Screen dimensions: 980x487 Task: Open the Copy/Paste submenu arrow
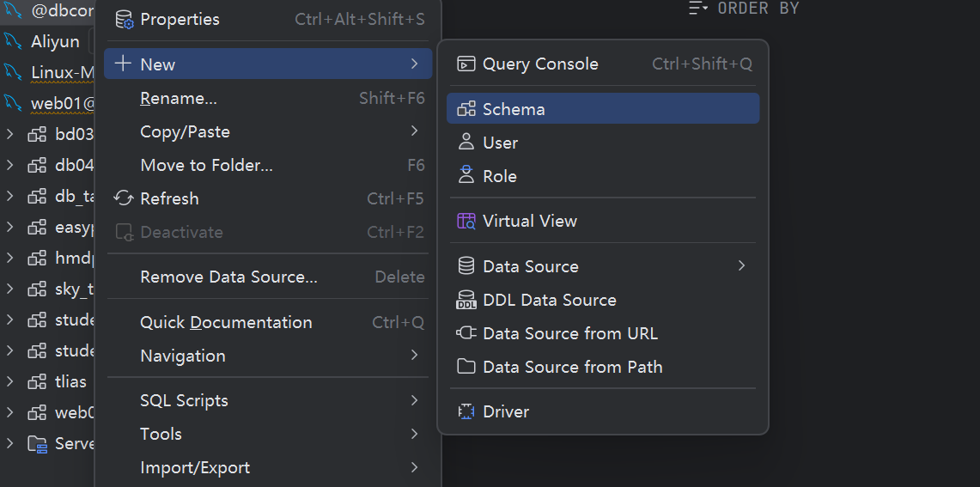(414, 131)
